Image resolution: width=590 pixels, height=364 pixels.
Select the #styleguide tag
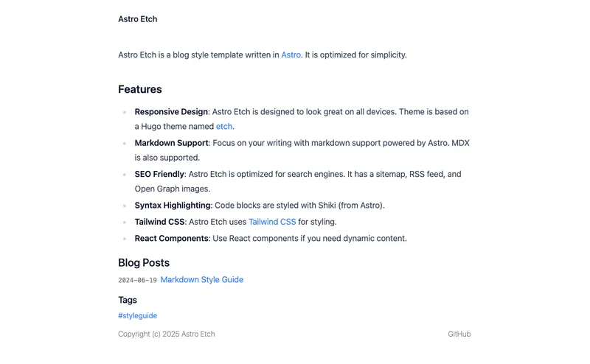(x=137, y=315)
